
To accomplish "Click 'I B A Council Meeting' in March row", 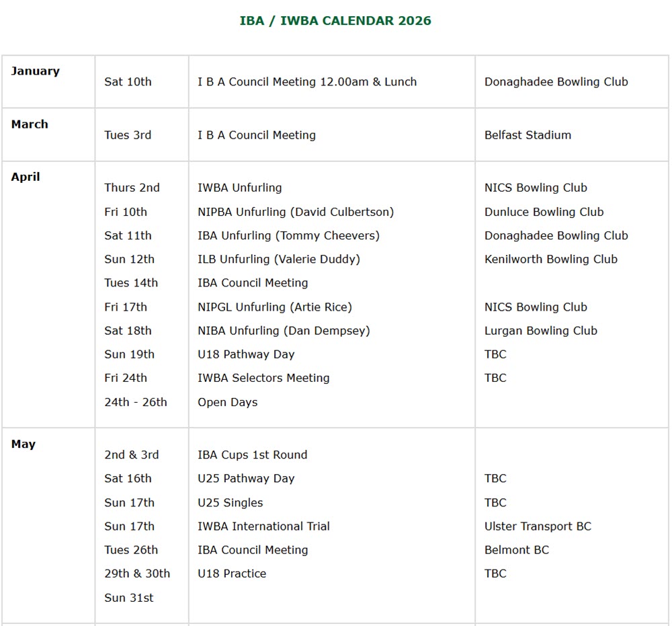I will (256, 135).
